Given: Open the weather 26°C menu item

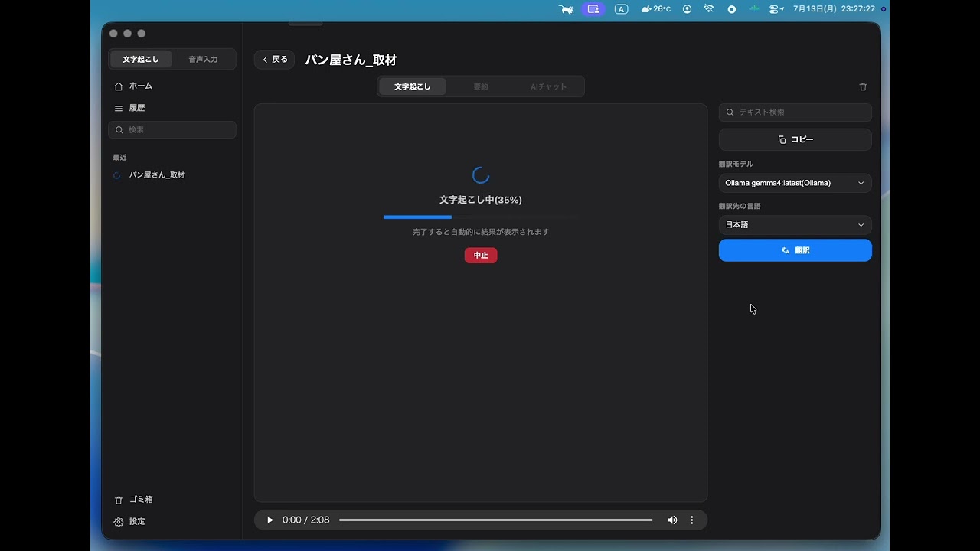Looking at the screenshot, I should [656, 9].
